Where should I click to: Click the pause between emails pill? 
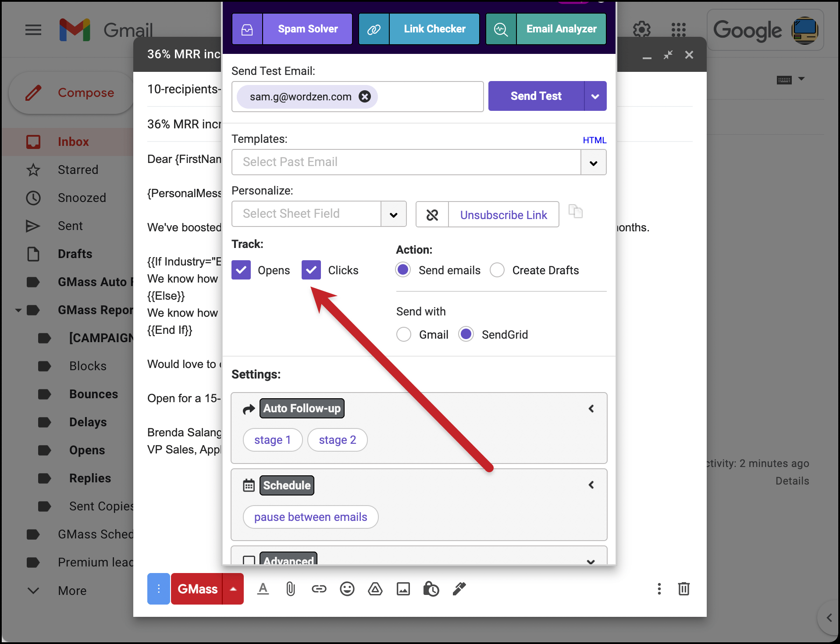coord(310,517)
